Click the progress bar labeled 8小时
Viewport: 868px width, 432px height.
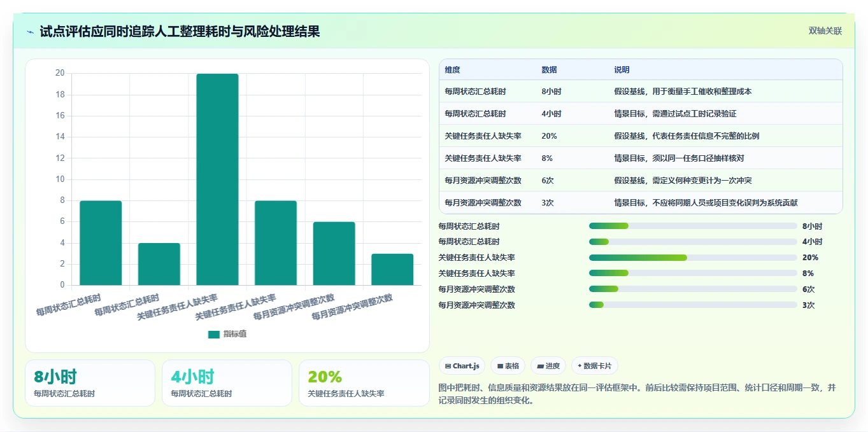pos(693,226)
